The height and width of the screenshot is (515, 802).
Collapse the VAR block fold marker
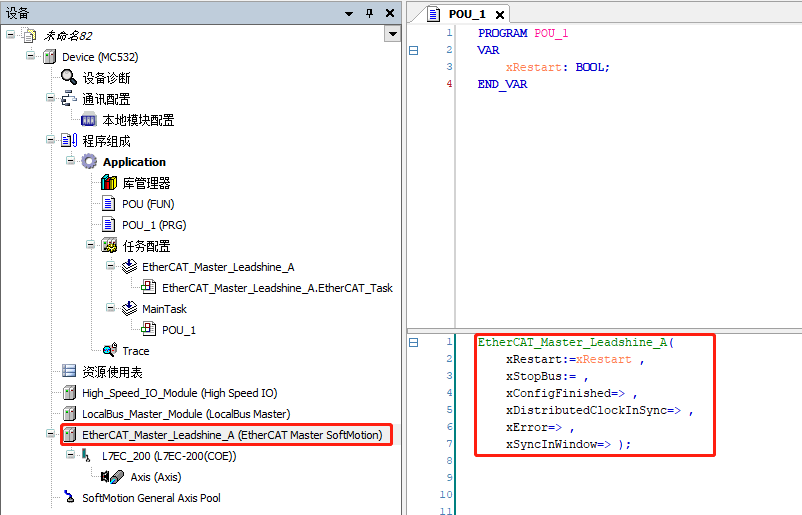(x=414, y=50)
